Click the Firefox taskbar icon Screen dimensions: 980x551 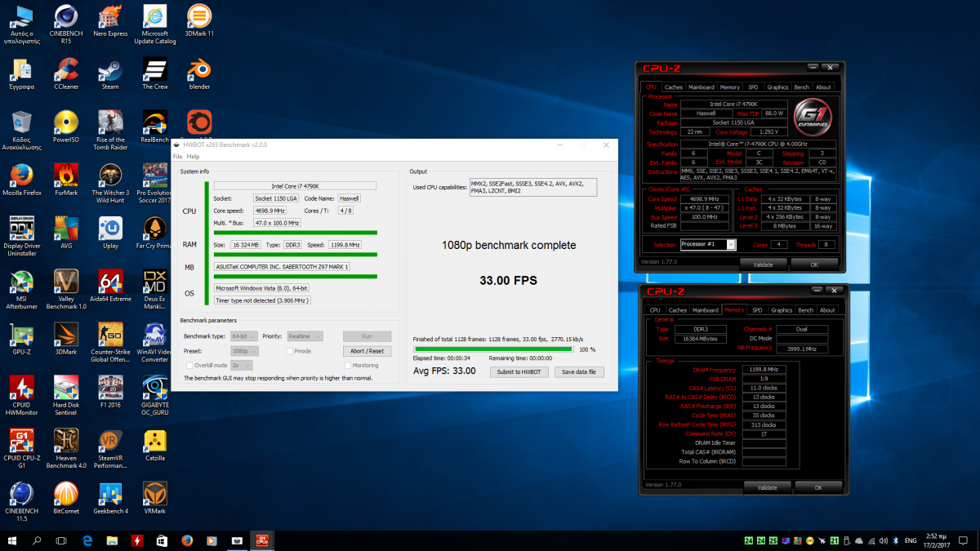click(186, 540)
